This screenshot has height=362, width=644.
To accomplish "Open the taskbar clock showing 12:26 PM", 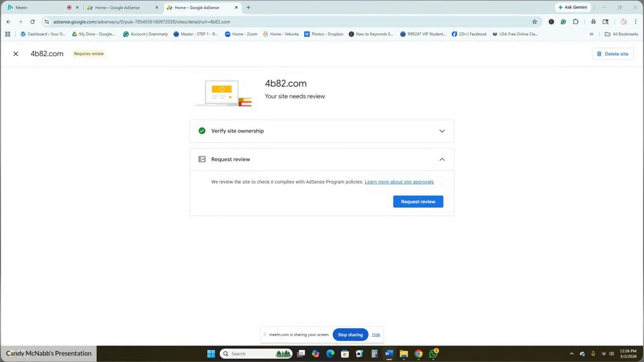I will point(628,353).
